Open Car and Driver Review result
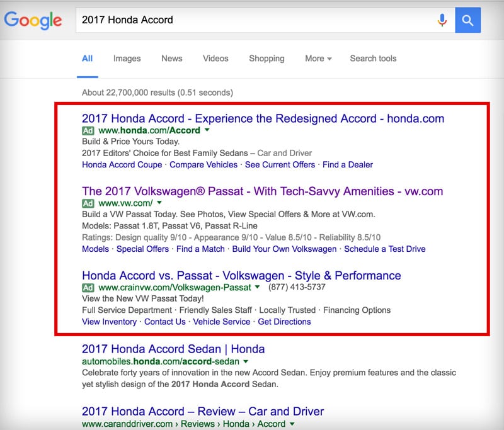Viewport: 504px width, 430px height. coord(203,411)
